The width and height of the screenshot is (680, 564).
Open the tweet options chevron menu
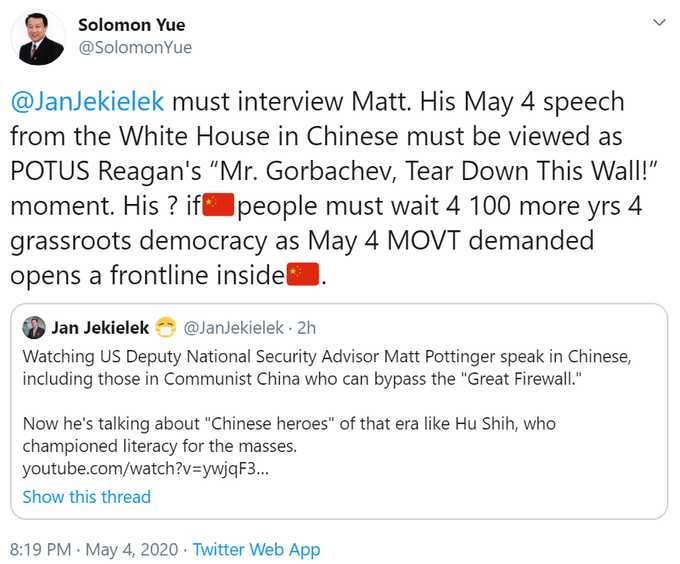tap(658, 22)
